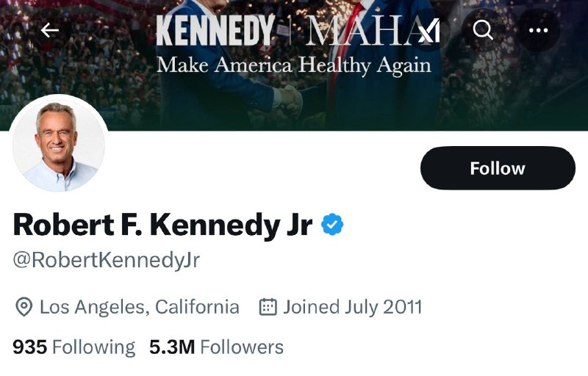
Task: Click the Make America Healthy Again tagline
Action: pos(294,65)
